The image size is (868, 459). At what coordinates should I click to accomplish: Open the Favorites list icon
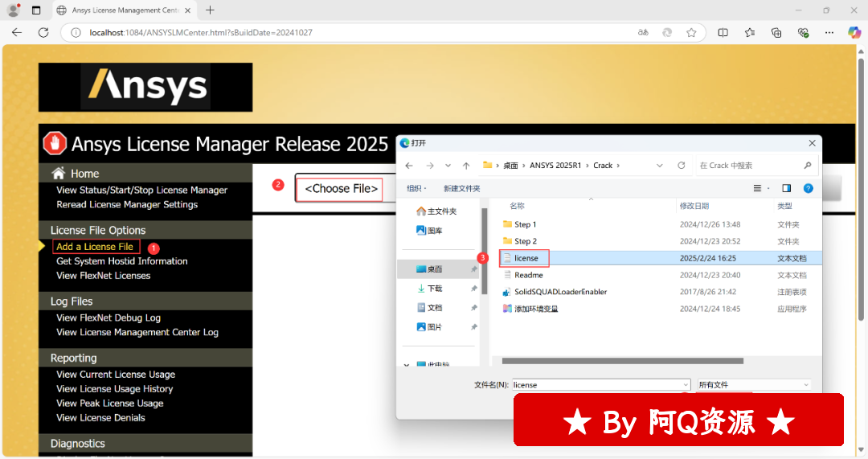pos(750,33)
